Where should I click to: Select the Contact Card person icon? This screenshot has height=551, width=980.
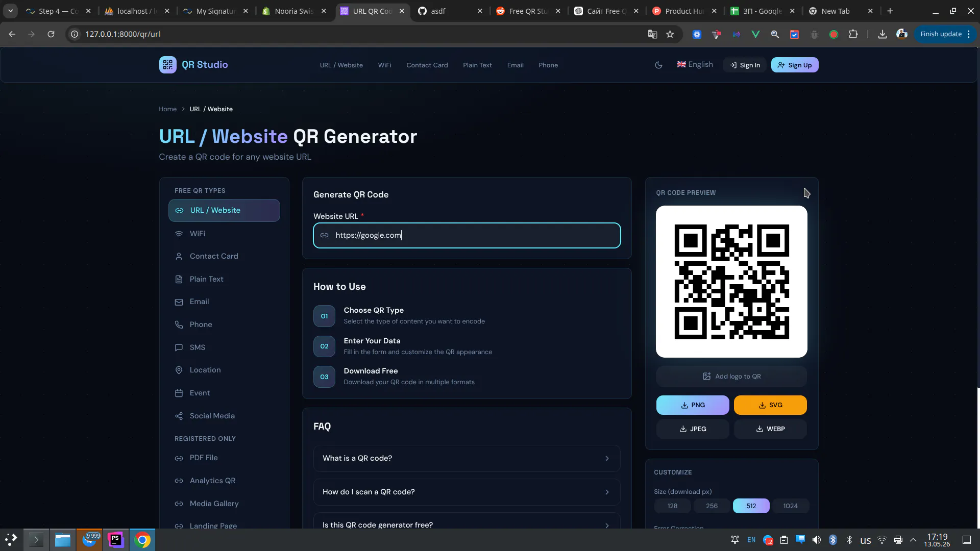(179, 257)
